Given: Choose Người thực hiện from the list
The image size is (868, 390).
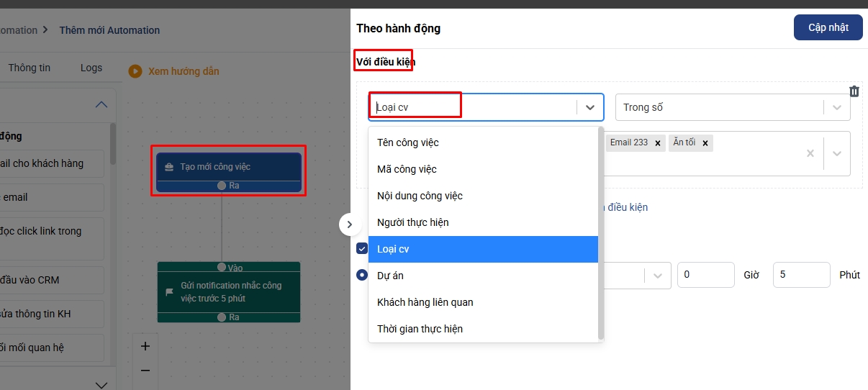Looking at the screenshot, I should pyautogui.click(x=412, y=222).
